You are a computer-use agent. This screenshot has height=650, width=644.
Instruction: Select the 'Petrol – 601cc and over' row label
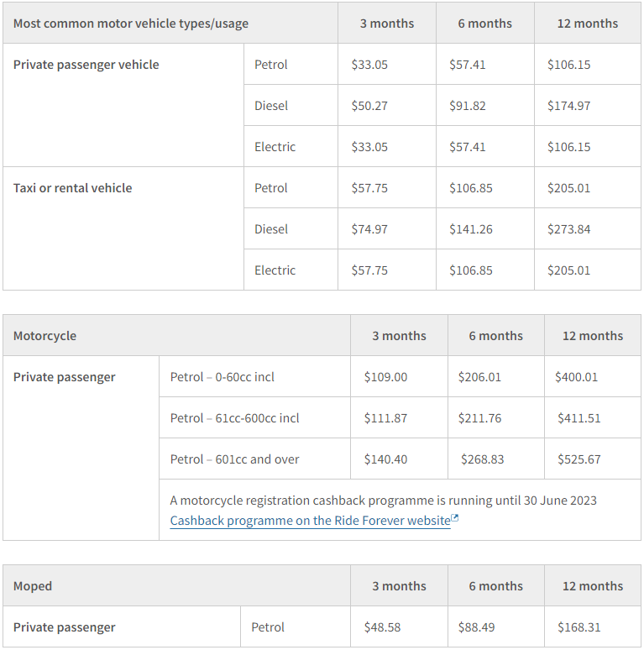(234, 459)
